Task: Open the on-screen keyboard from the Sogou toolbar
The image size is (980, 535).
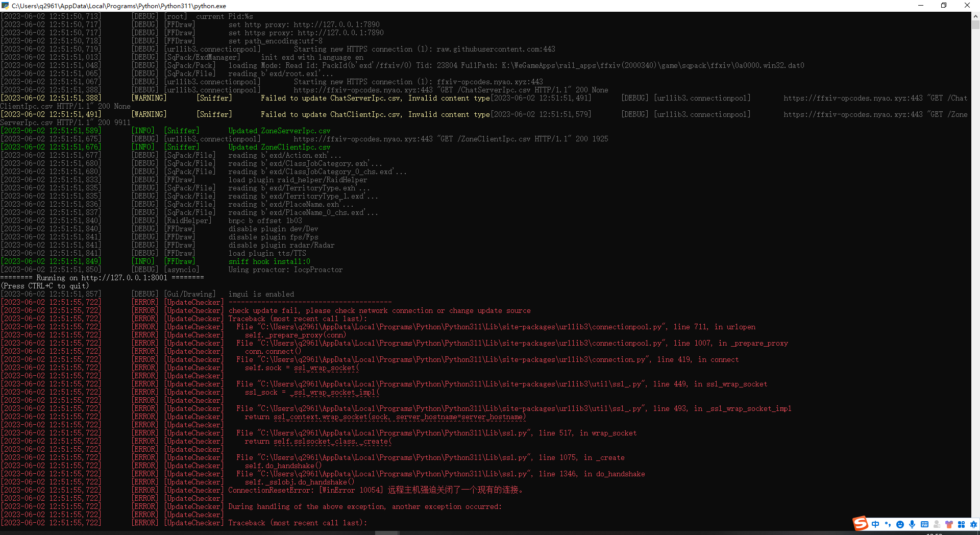Action: [x=924, y=524]
